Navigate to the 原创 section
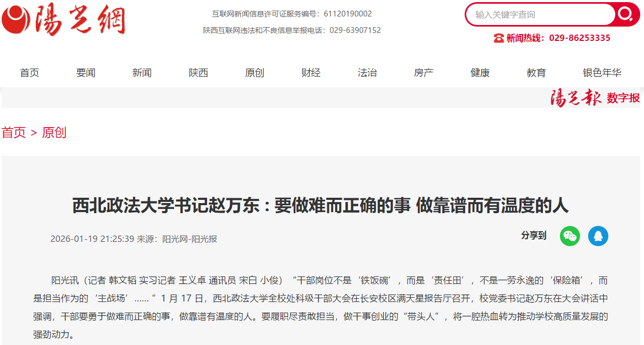 [254, 73]
